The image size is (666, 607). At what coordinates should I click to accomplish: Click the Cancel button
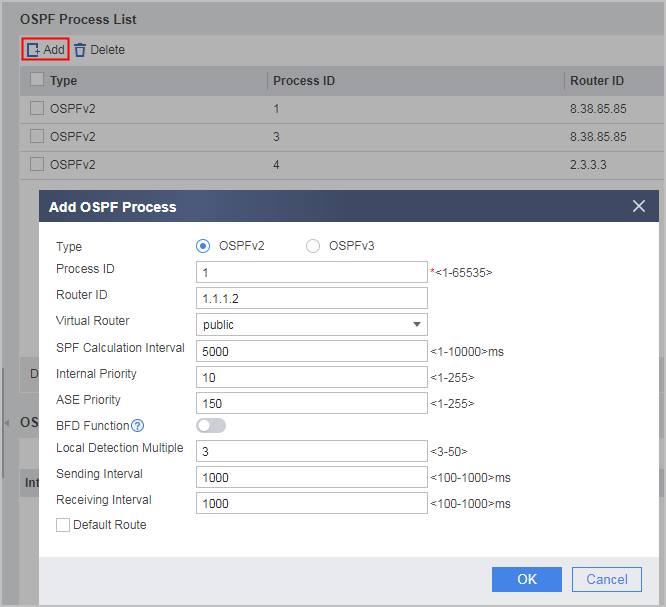[x=607, y=579]
